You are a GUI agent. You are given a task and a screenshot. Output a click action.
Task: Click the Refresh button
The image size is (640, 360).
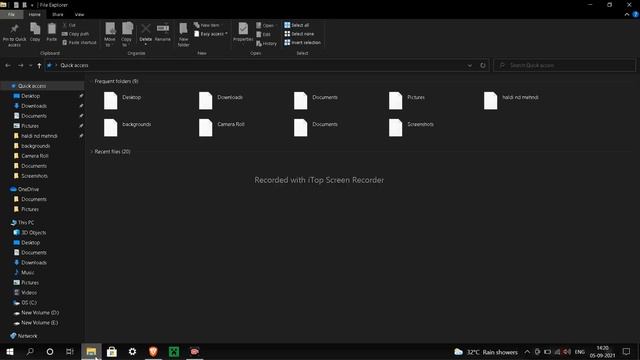click(x=483, y=65)
